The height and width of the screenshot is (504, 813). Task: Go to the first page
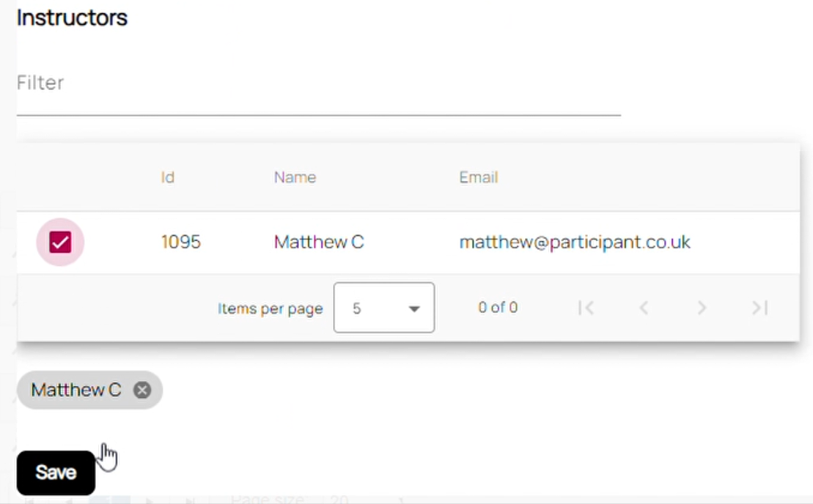[585, 308]
